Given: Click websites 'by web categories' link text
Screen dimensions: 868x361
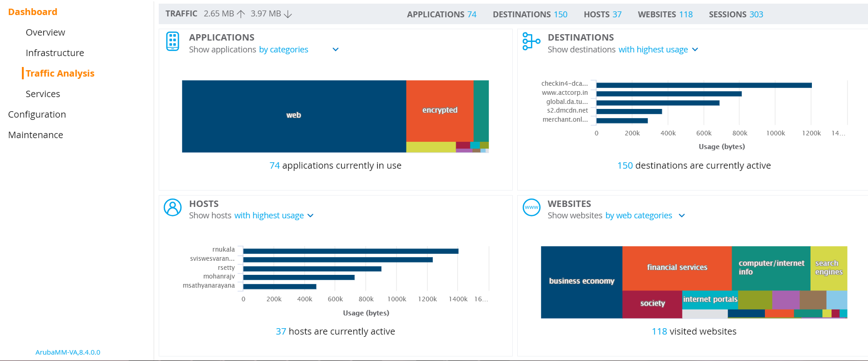Looking at the screenshot, I should (639, 216).
